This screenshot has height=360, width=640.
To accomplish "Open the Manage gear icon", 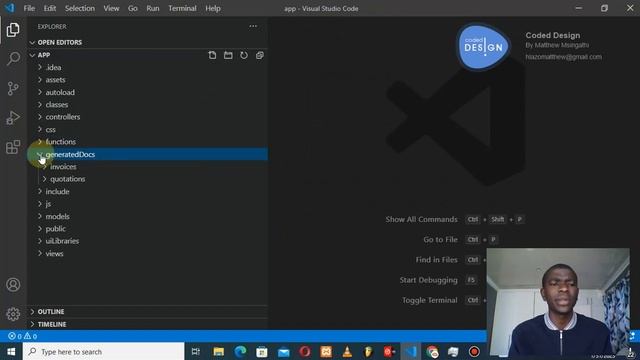I will [x=13, y=314].
